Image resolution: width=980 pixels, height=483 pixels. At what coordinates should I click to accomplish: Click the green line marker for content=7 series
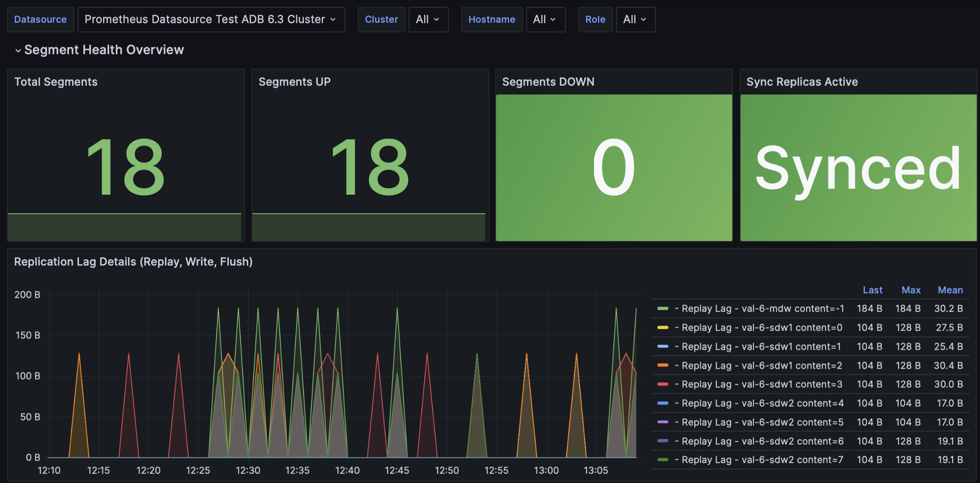(x=663, y=460)
